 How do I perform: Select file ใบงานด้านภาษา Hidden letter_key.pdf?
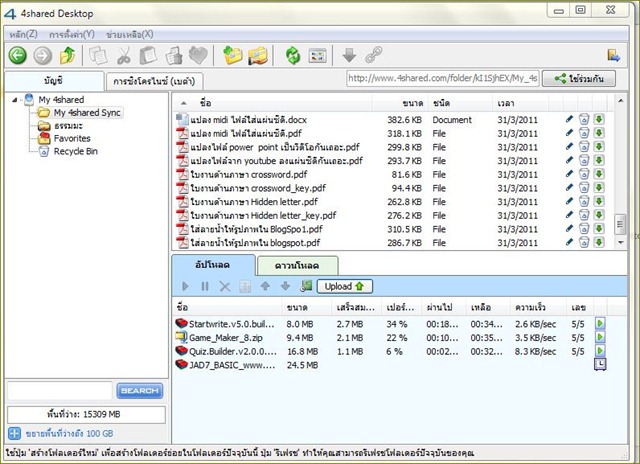263,215
